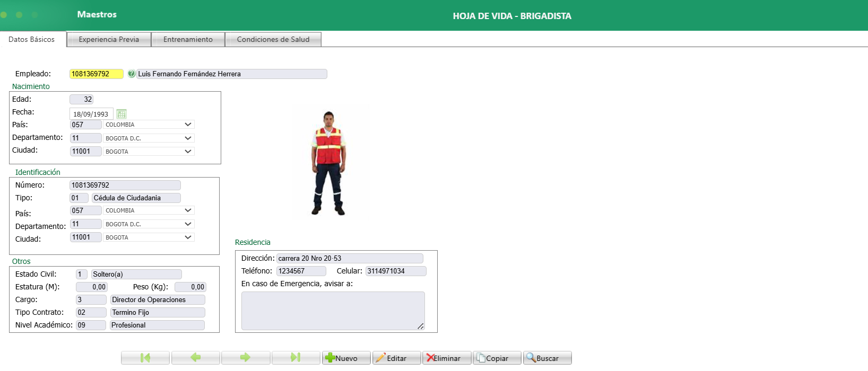Click the Cédula de Ciudadanía field
This screenshot has height=371, width=868.
[136, 198]
